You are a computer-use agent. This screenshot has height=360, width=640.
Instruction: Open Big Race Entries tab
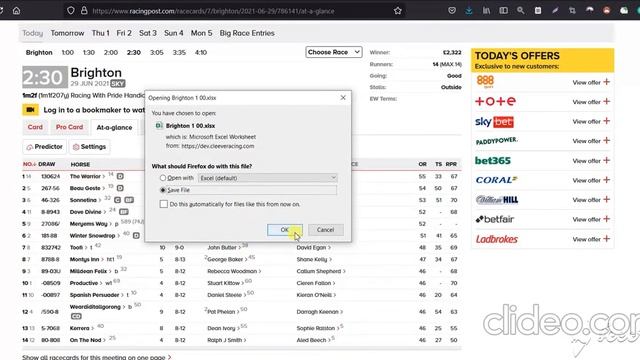coord(247,33)
